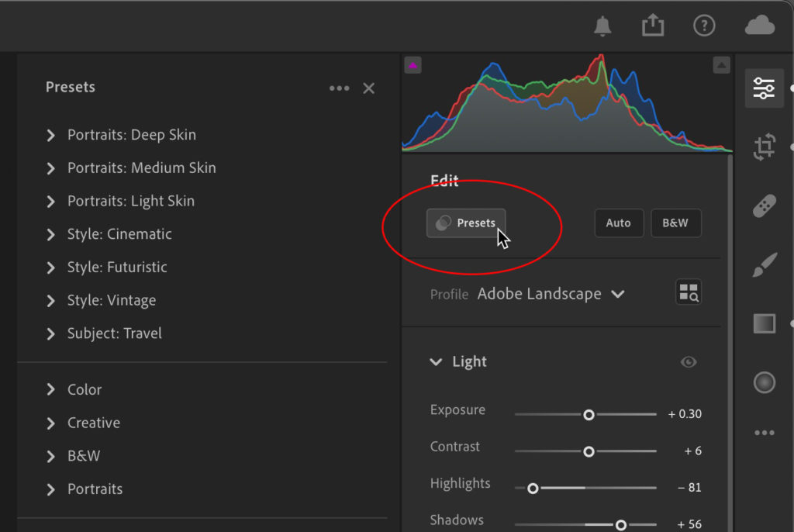Select the Radial Gradient tool

click(x=764, y=382)
